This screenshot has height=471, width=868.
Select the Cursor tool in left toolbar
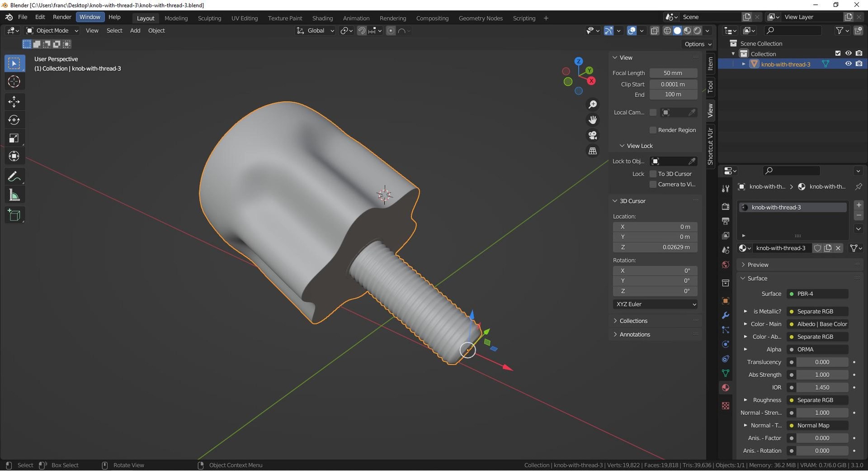(x=14, y=82)
